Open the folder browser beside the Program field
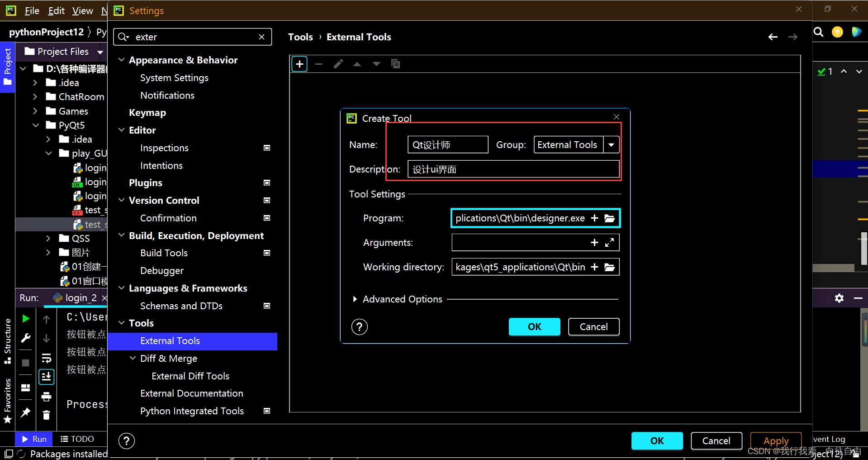 pos(610,218)
